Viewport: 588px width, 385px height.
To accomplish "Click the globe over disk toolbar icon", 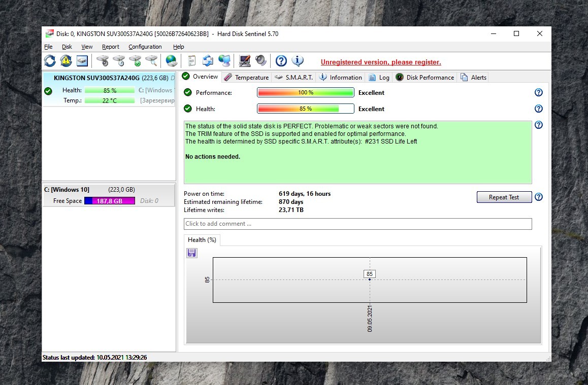I will click(x=172, y=61).
